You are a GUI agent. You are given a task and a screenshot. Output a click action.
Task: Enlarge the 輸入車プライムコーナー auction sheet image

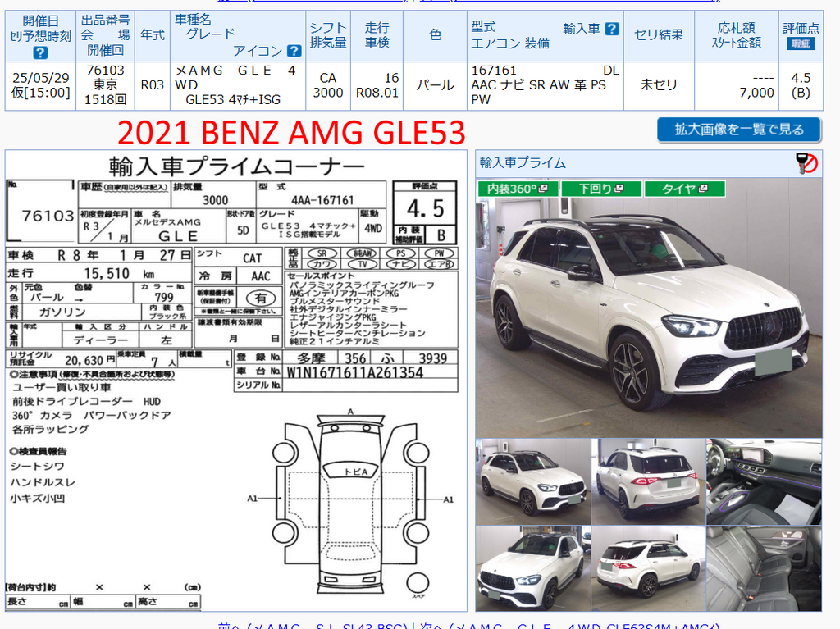click(x=235, y=381)
